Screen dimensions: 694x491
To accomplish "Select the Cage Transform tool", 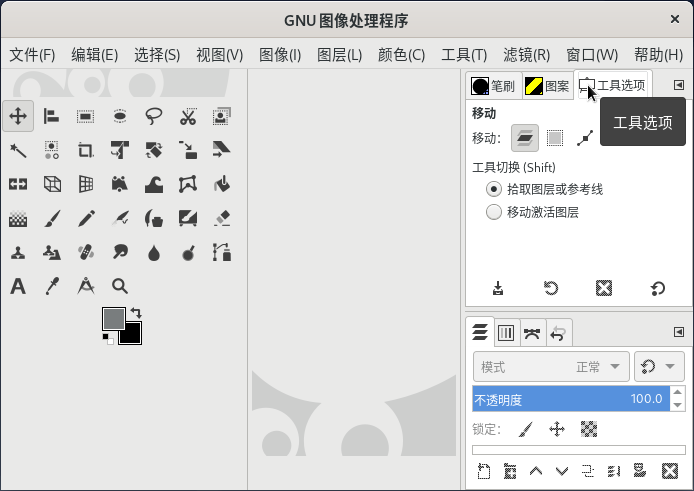I will 188,184.
